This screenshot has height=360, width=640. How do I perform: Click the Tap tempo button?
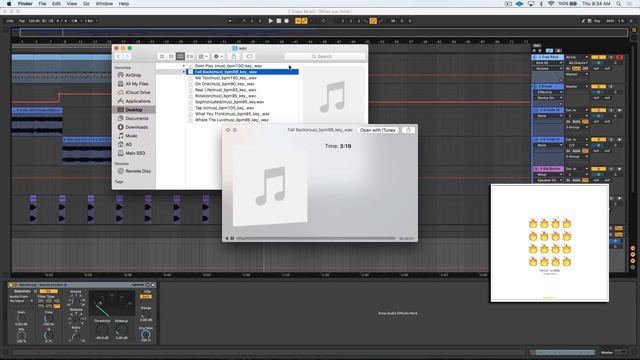pos(22,21)
